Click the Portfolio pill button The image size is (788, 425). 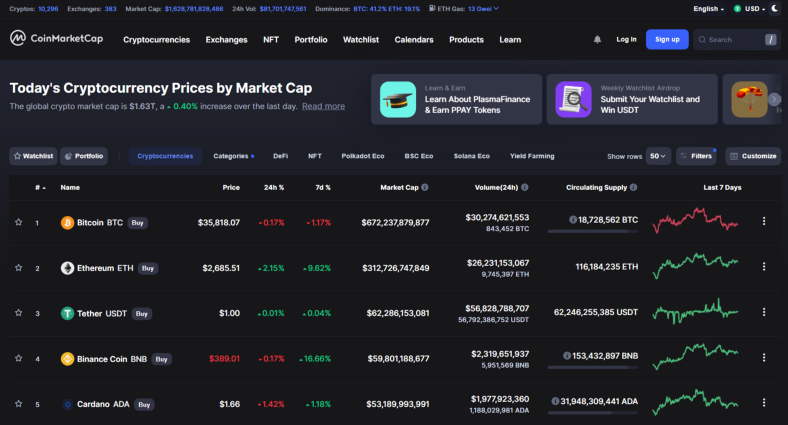tap(84, 156)
